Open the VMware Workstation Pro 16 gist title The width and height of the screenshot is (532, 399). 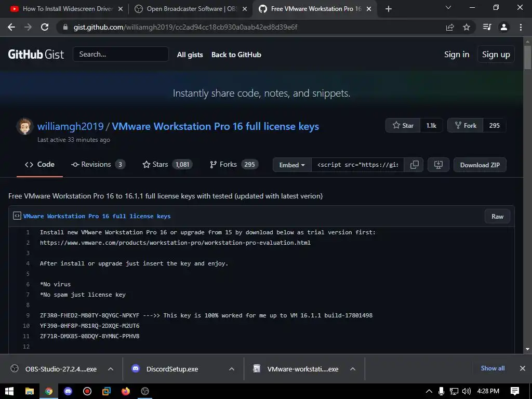[x=216, y=126]
